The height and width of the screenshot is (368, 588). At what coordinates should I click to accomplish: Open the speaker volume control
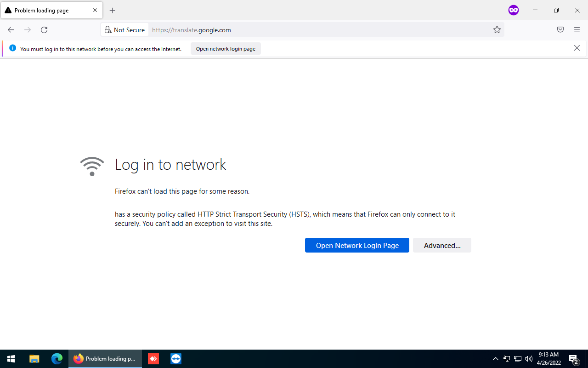coord(529,359)
